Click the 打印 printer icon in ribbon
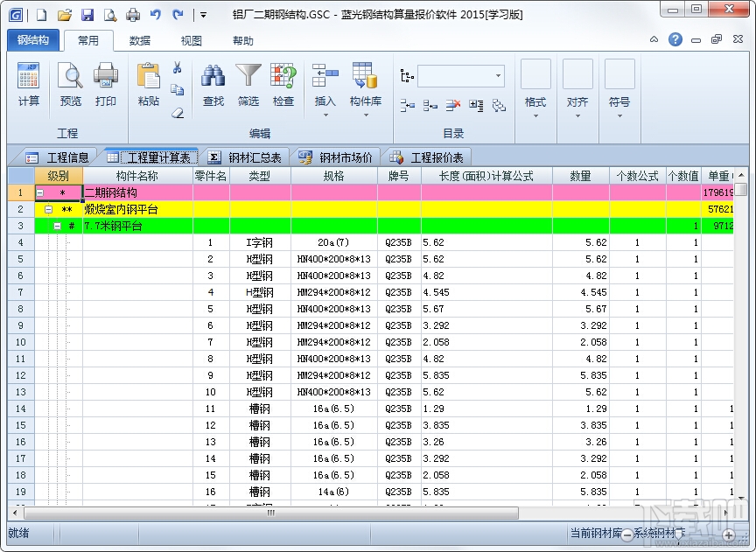Screen dimensions: 756x552 [106, 76]
